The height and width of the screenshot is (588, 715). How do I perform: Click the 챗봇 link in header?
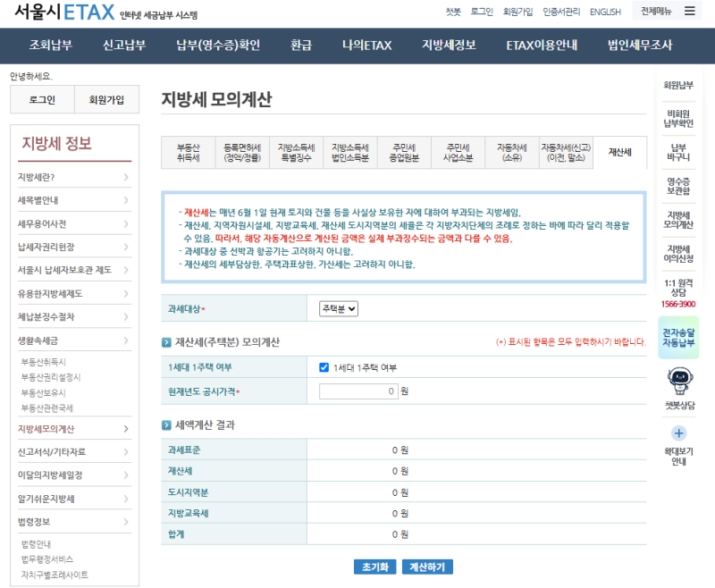(453, 12)
